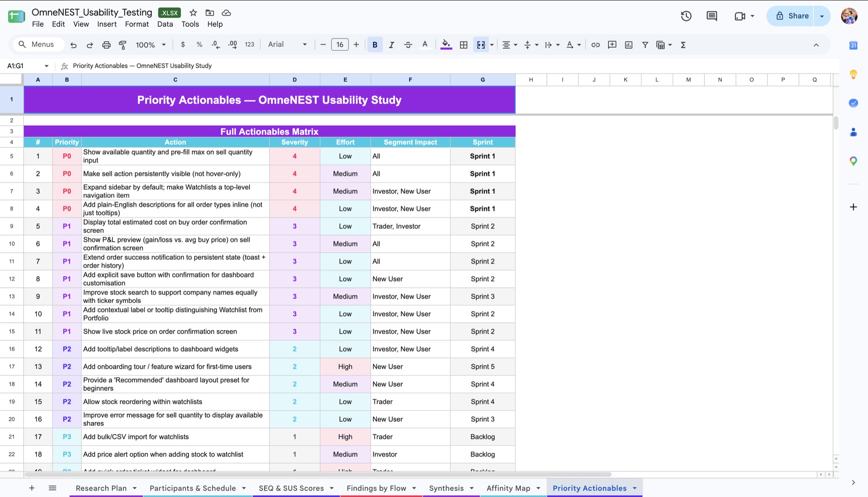The width and height of the screenshot is (868, 497).
Task: Click the Share button
Action: tap(792, 16)
